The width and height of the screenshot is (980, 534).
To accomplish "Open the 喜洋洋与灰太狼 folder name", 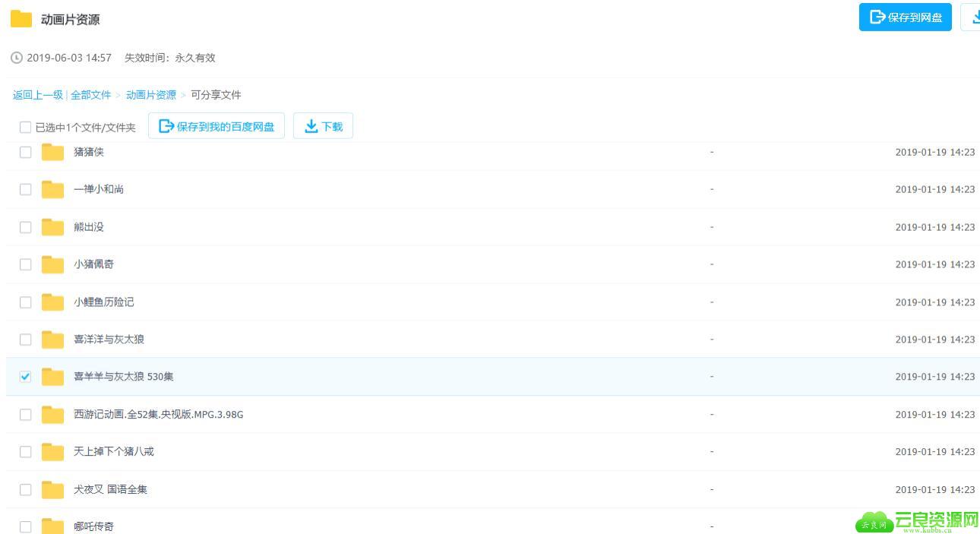I will click(109, 340).
